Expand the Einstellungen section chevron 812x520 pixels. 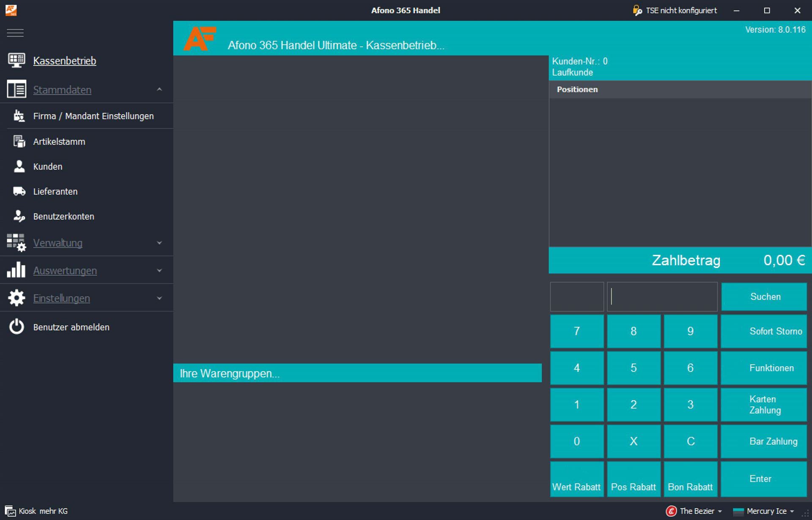point(159,298)
